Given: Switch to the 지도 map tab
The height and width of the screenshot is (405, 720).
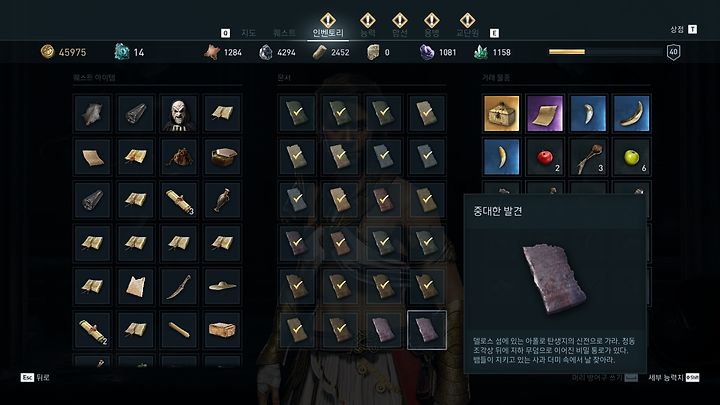Looking at the screenshot, I should click(248, 33).
